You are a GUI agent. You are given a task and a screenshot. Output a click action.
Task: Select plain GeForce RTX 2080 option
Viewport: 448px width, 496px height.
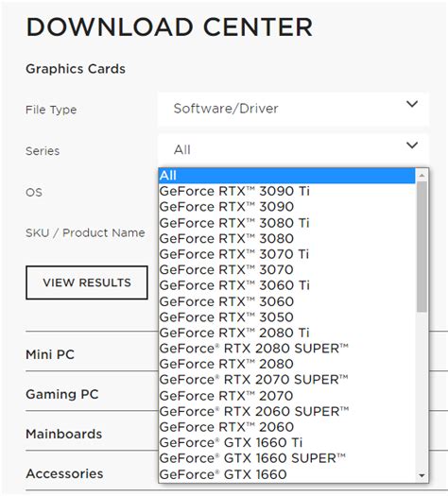click(x=287, y=364)
